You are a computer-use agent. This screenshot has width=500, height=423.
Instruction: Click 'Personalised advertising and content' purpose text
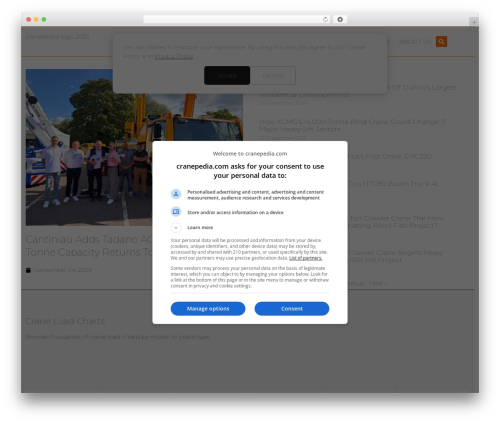coord(256,195)
